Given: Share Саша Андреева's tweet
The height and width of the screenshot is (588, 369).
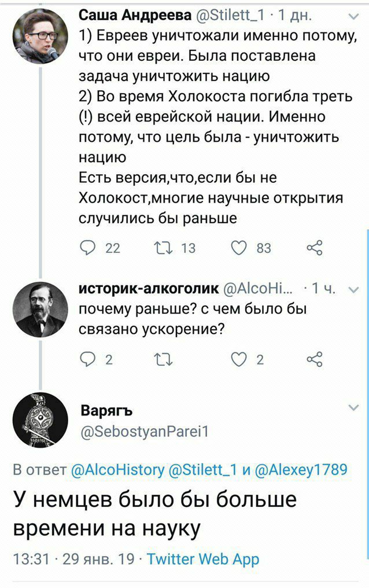Looking at the screenshot, I should coord(313,248).
